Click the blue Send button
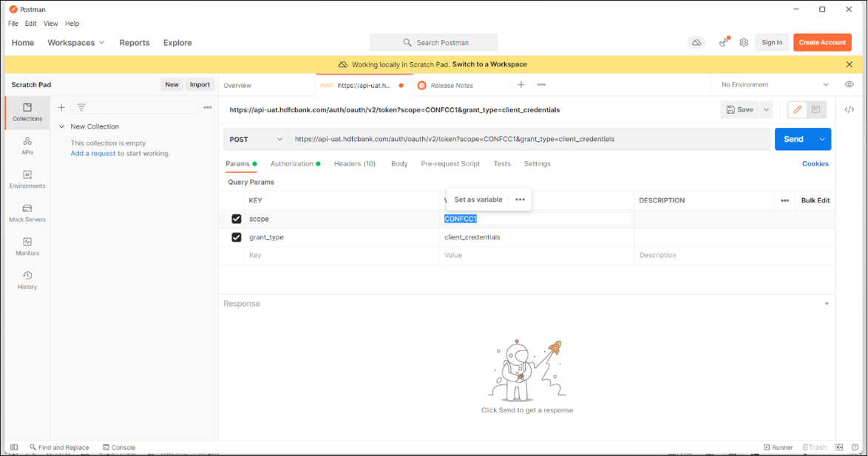This screenshot has width=868, height=456. 793,139
